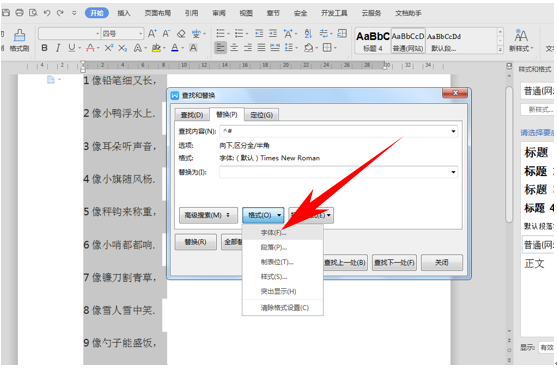Switch to the Find(D) tab
Screen dimensions: 557x368
point(192,115)
